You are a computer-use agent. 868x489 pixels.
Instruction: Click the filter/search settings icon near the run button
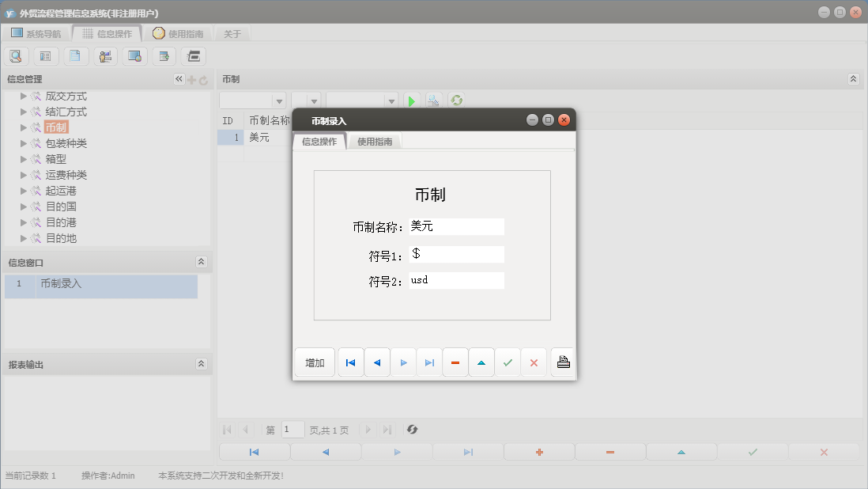(434, 100)
